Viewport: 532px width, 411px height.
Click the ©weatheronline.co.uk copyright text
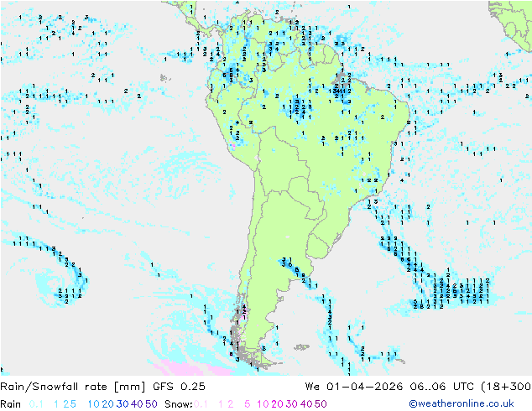click(x=462, y=404)
